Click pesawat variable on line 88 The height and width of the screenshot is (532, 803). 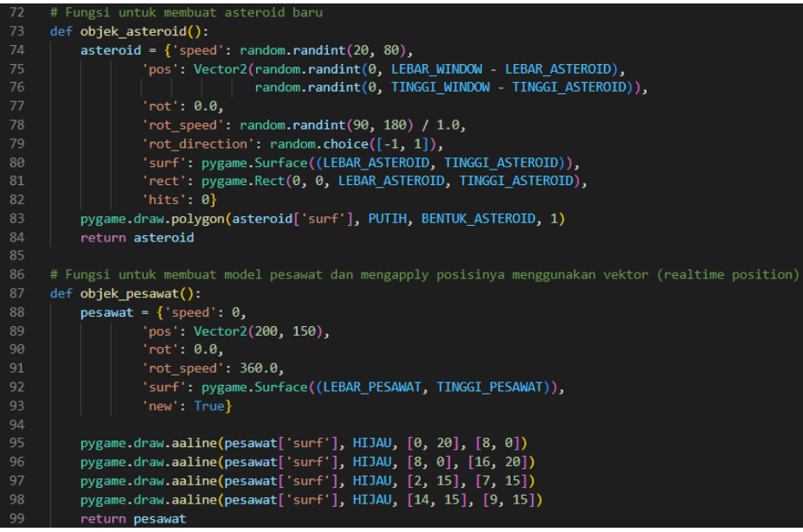(106, 312)
